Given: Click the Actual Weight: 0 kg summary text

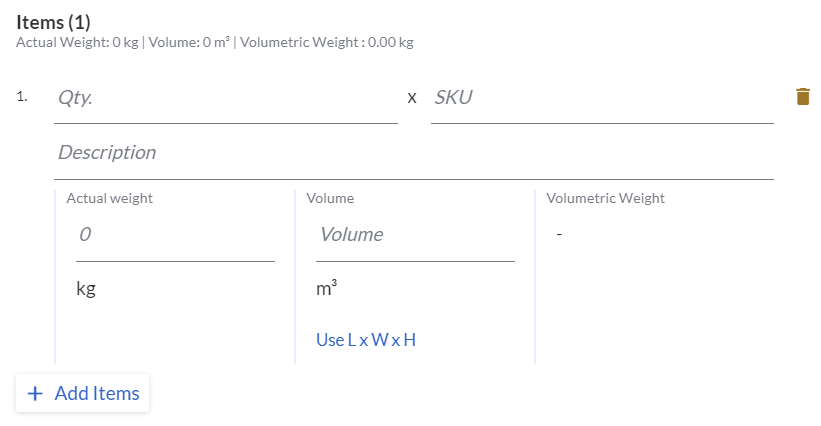Looking at the screenshot, I should point(77,43).
